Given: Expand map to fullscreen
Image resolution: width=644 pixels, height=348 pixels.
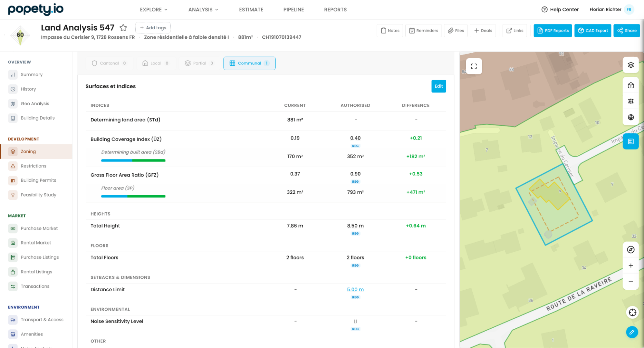Looking at the screenshot, I should [x=474, y=66].
